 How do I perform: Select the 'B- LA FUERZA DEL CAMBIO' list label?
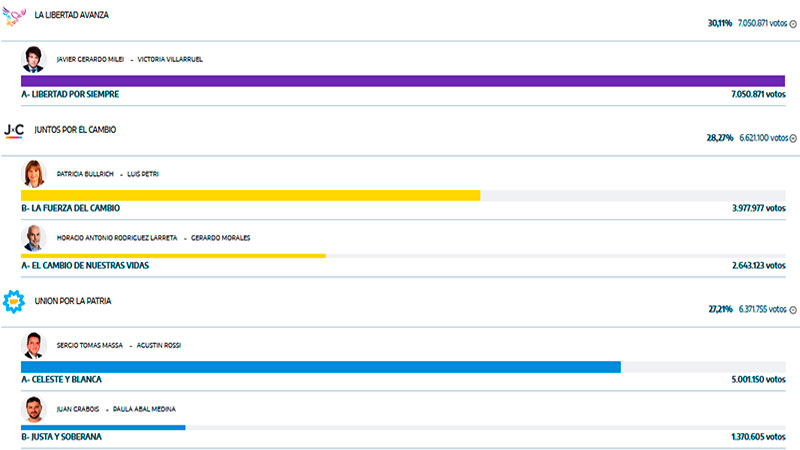(x=70, y=208)
